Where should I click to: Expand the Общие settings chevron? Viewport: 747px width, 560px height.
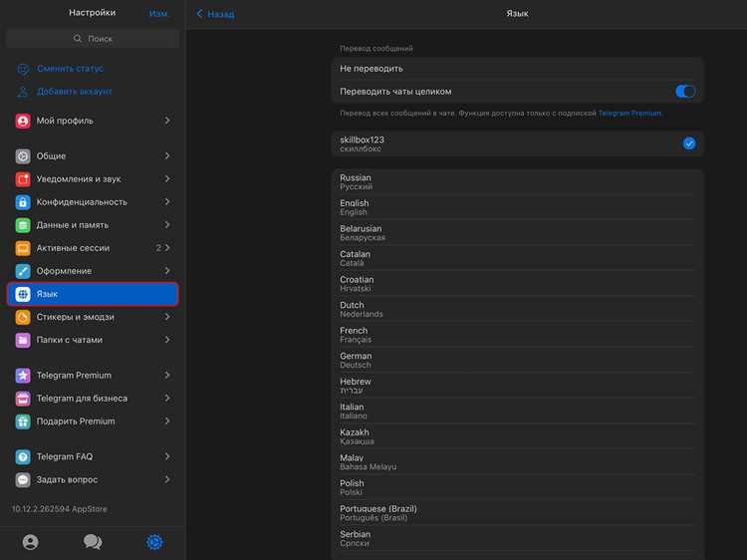pos(167,155)
